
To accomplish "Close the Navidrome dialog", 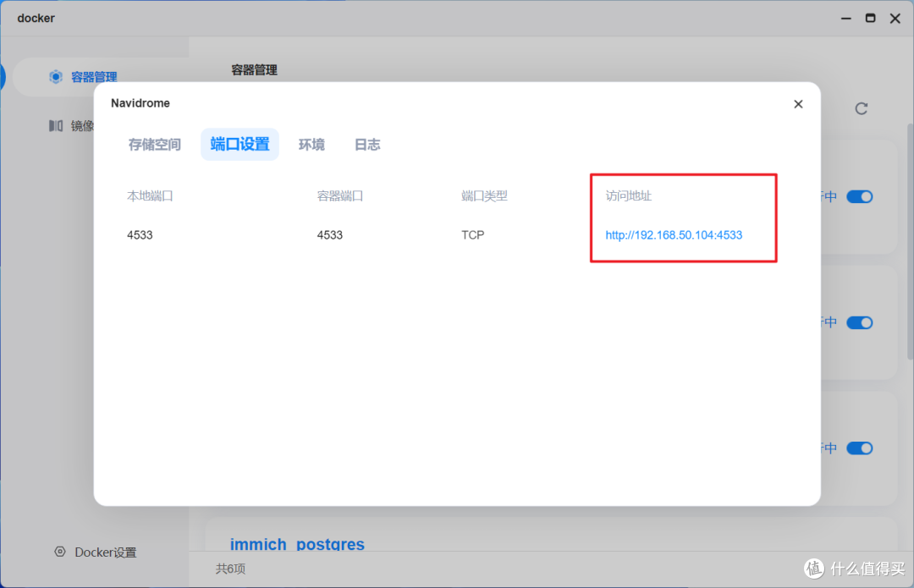I will coord(798,104).
